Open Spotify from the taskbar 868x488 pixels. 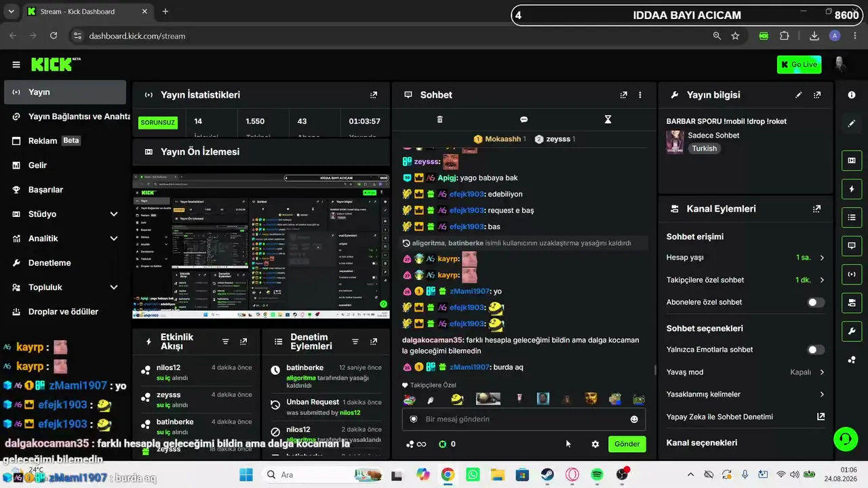(x=597, y=474)
